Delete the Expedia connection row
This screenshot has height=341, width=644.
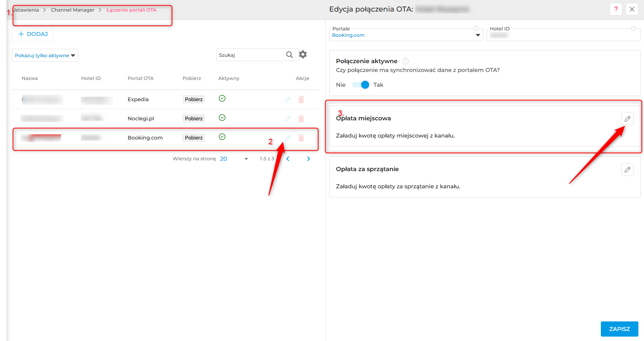(301, 100)
